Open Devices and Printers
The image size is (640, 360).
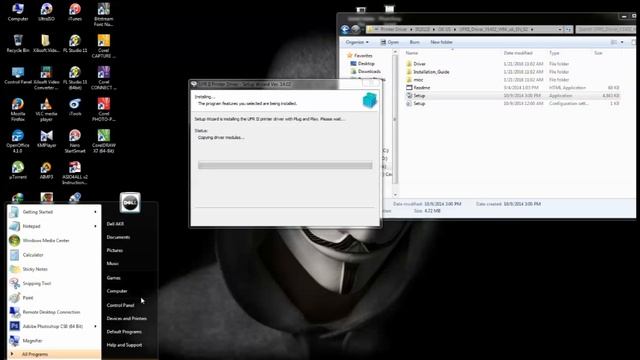127,318
